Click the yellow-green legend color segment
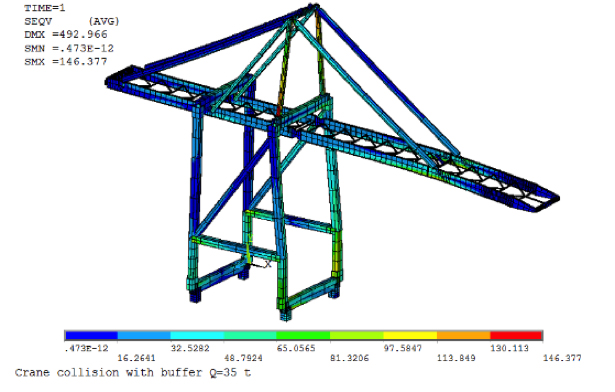 [357, 335]
